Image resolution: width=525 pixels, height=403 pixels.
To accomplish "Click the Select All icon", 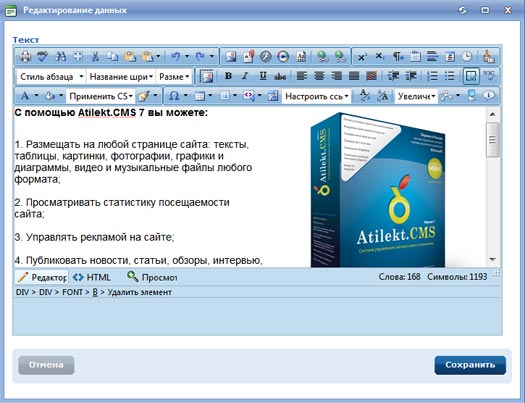I will (x=78, y=57).
